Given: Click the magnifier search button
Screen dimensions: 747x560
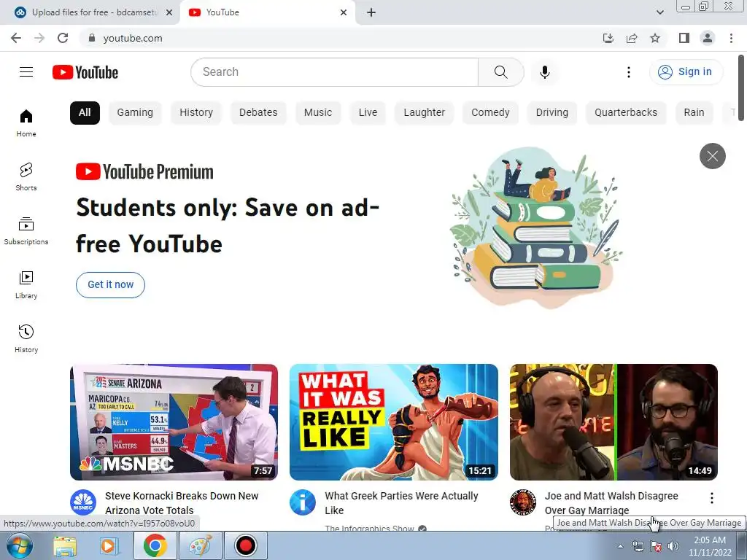Looking at the screenshot, I should pos(500,72).
